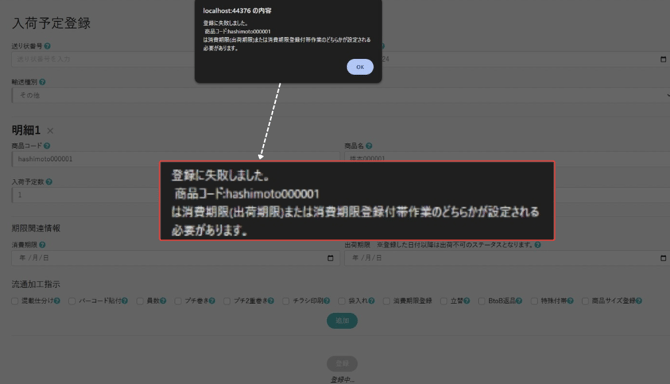Show help for 混載仕分け option
The image size is (670, 384).
[57, 301]
